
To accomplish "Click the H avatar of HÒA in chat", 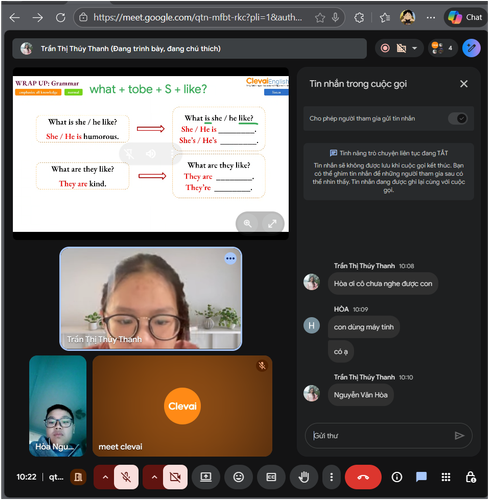I will click(311, 325).
